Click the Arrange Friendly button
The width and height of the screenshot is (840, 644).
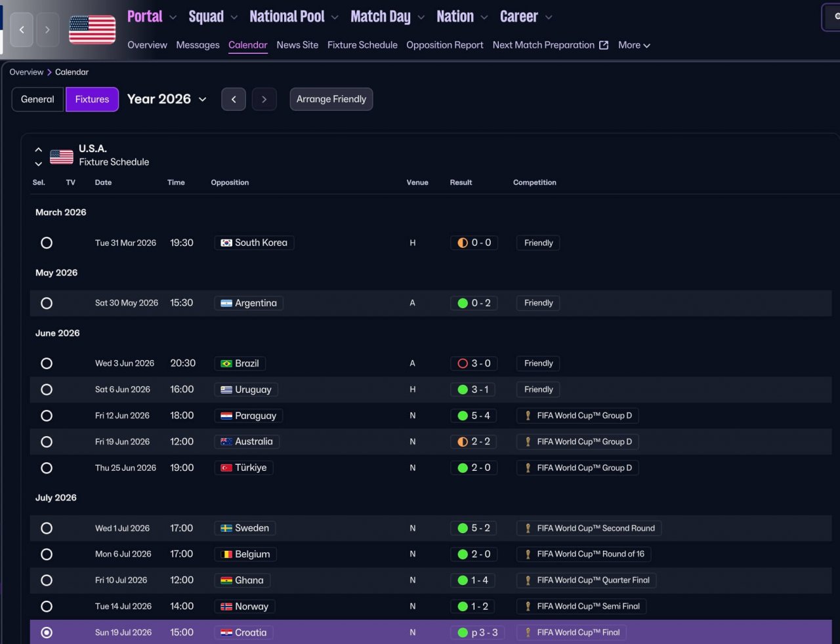331,100
